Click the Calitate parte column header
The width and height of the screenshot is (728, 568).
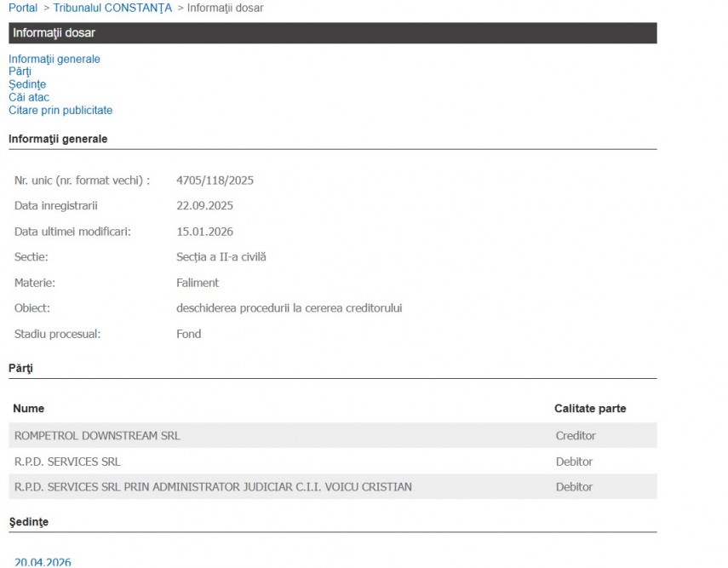coord(590,409)
